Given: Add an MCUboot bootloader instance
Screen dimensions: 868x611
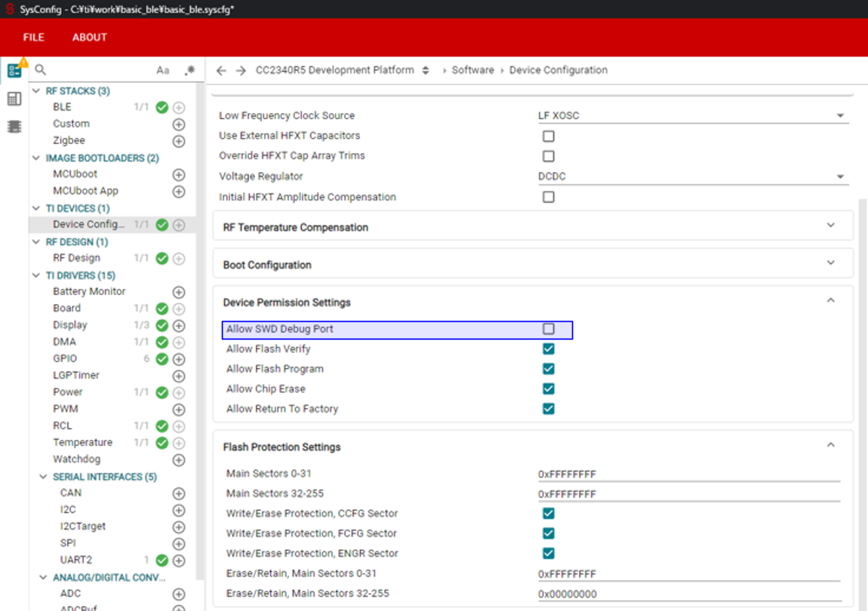Looking at the screenshot, I should pyautogui.click(x=179, y=175).
